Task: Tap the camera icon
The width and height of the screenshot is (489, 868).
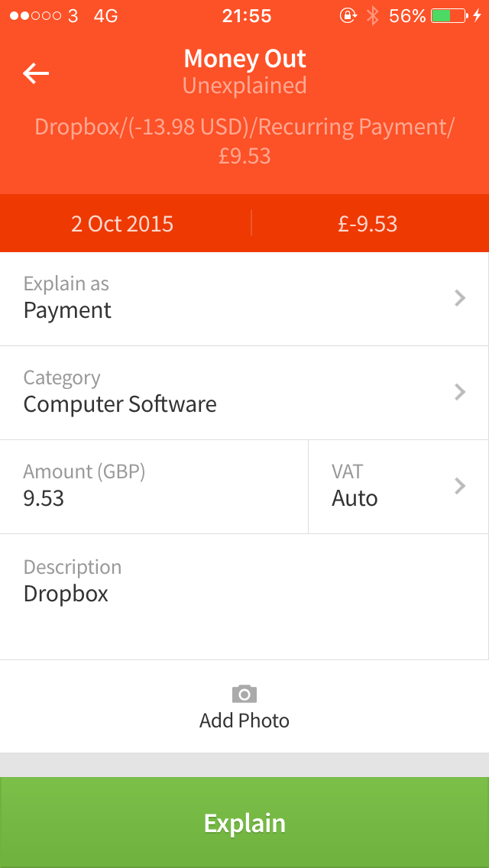Action: [244, 694]
